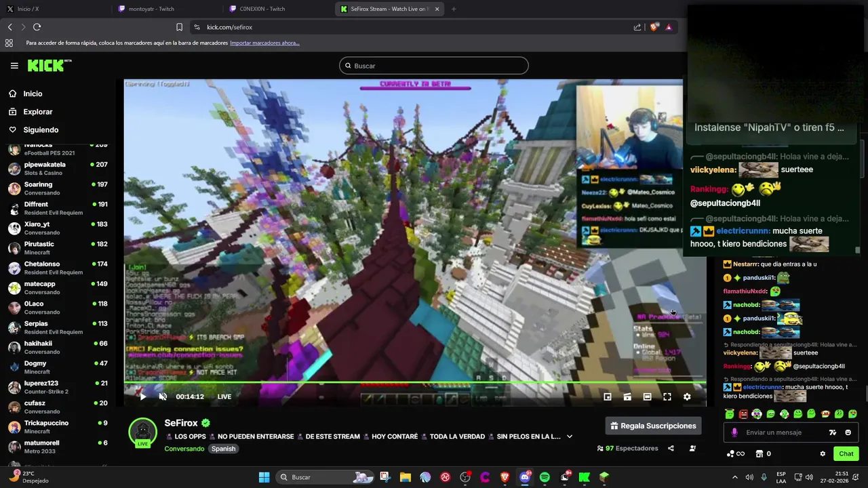Show hidden tray icons chevron
Image resolution: width=868 pixels, height=488 pixels.
734,477
